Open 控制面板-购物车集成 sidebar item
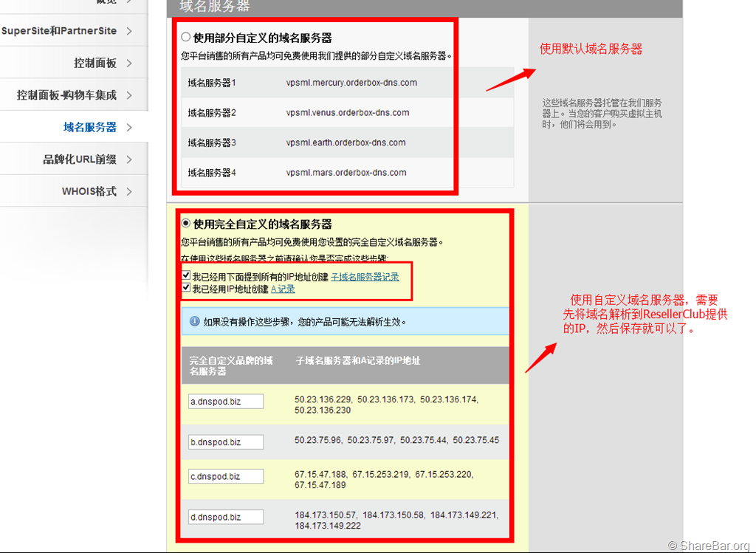The width and height of the screenshot is (756, 553). (66, 95)
